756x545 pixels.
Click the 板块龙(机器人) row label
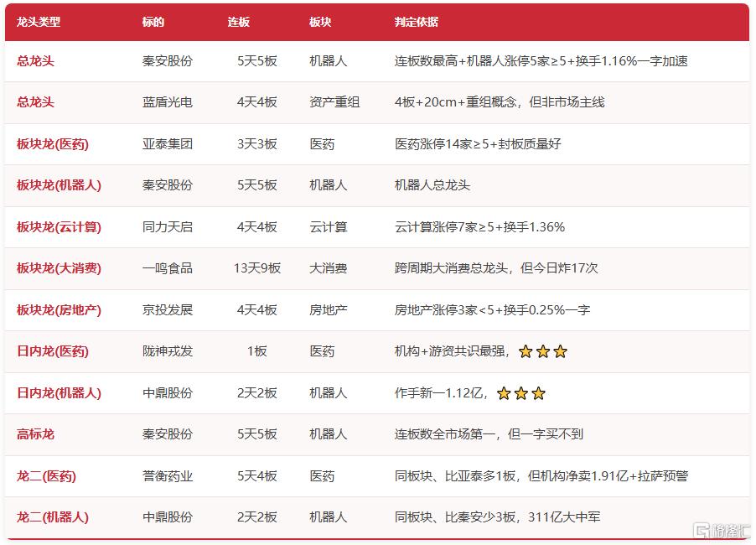point(59,185)
